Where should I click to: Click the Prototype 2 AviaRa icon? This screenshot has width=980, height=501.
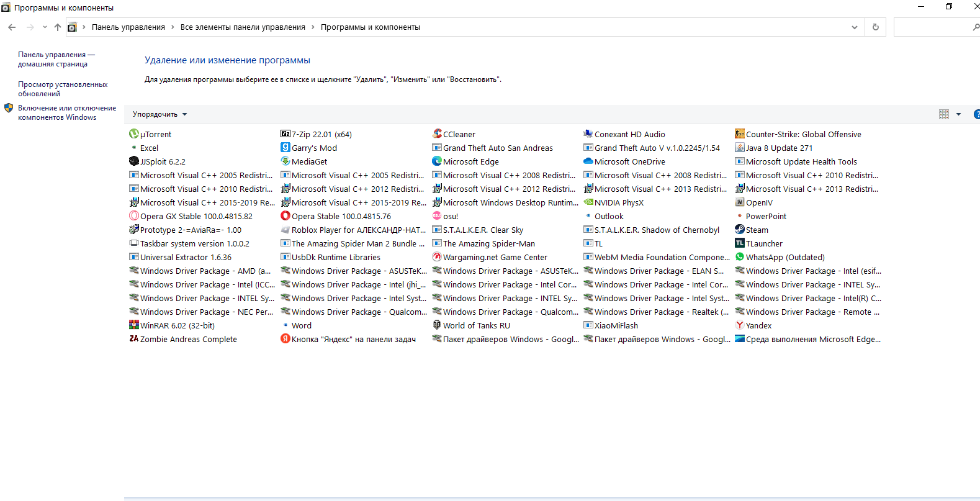(133, 229)
